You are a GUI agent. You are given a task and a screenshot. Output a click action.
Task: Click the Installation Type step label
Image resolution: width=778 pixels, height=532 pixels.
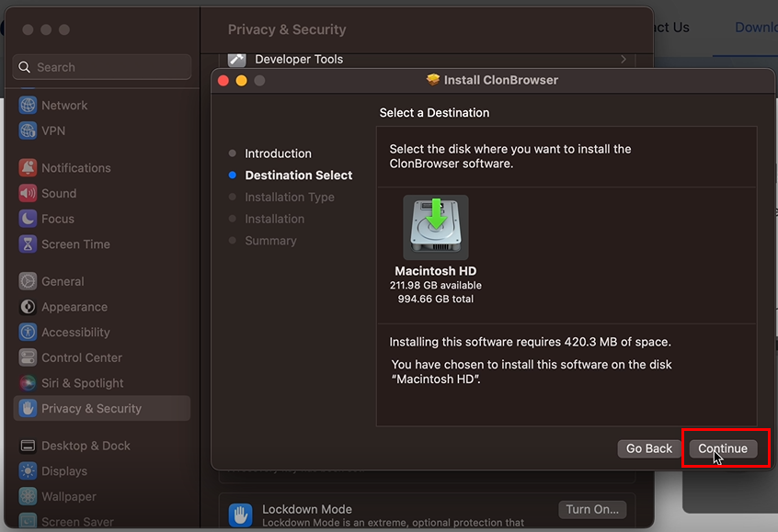[x=290, y=197]
